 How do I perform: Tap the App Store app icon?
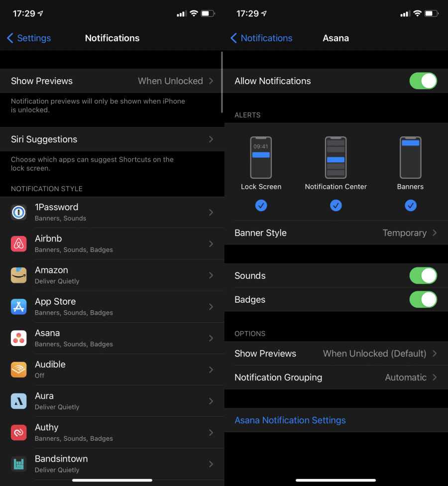18,307
